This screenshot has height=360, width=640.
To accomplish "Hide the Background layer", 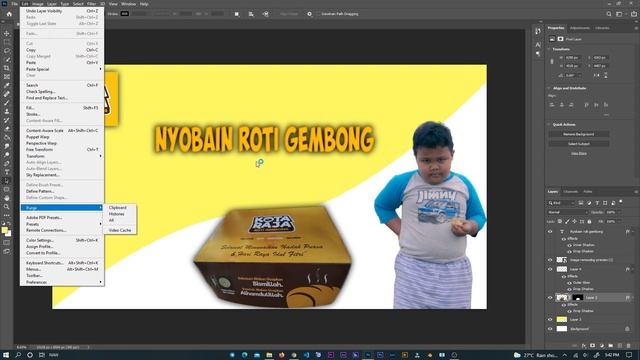I will tap(550, 329).
